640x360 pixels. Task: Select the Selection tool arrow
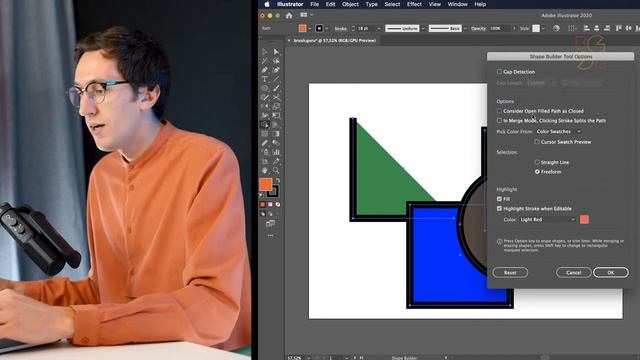click(x=264, y=52)
